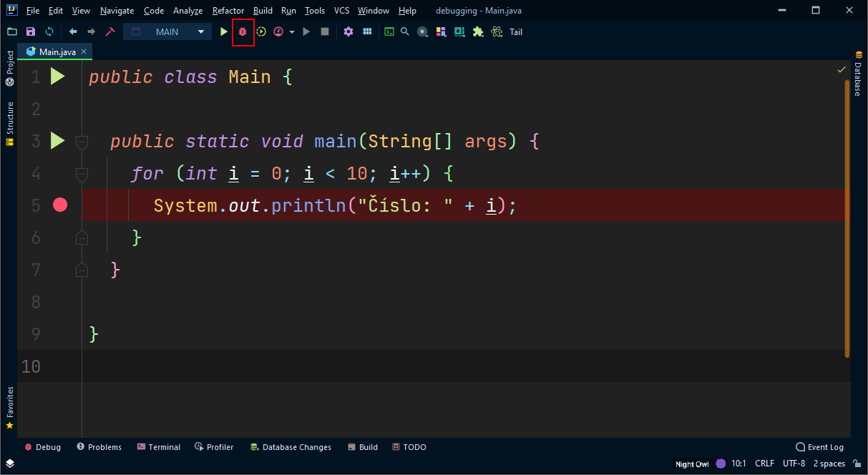Open the Refactor menu

(228, 10)
